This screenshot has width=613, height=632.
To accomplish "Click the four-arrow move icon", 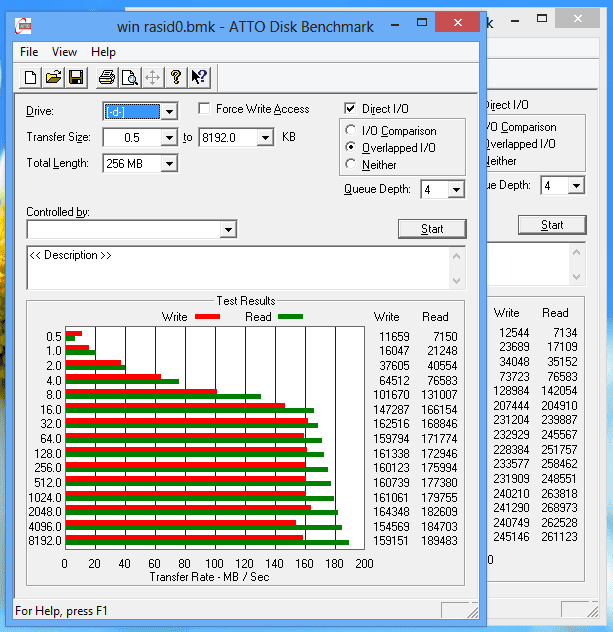I will [153, 77].
